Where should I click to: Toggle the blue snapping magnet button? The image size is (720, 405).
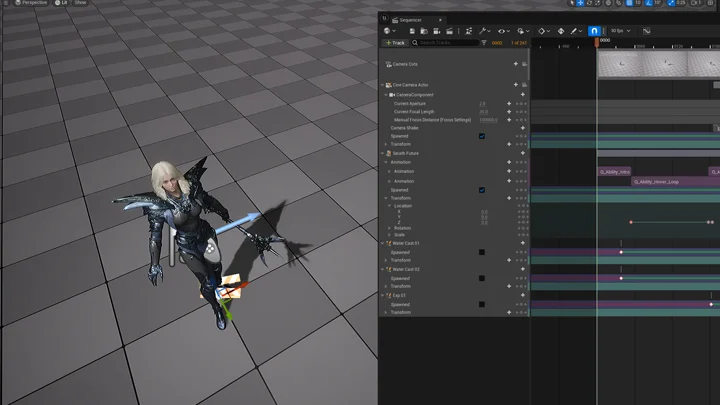tap(594, 31)
